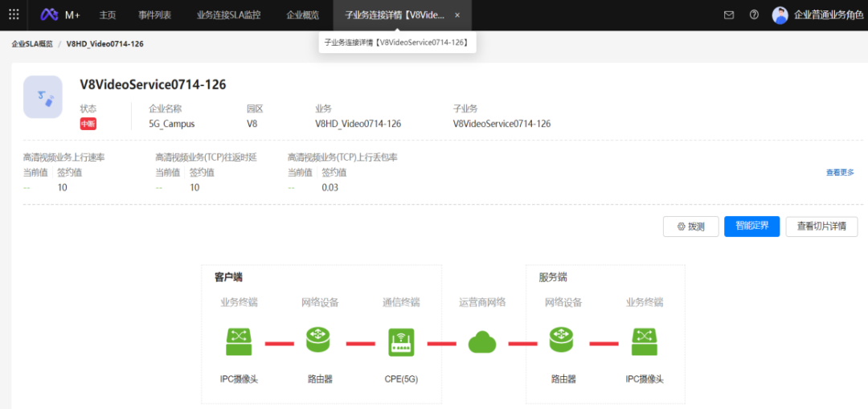Open the mail envelope icon

[729, 14]
